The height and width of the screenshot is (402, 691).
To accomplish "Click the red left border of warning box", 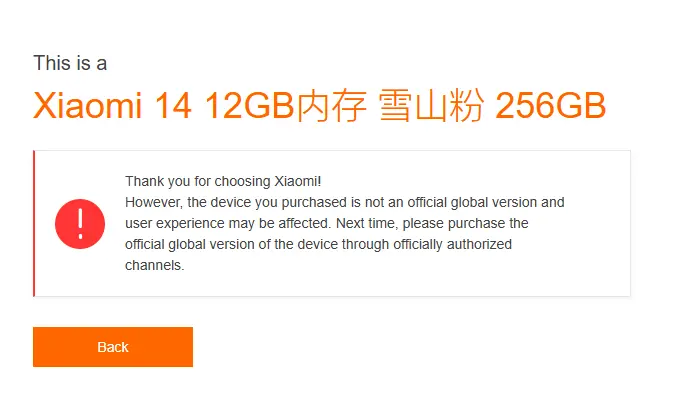I will (x=34, y=223).
